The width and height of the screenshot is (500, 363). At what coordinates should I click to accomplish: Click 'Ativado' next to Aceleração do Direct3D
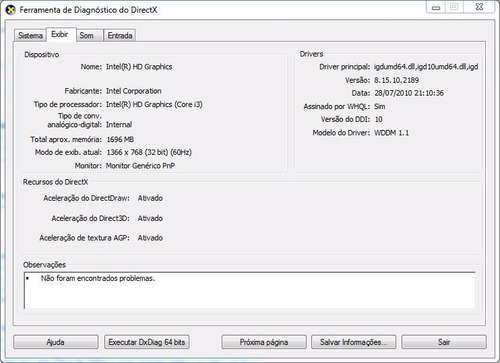150,218
